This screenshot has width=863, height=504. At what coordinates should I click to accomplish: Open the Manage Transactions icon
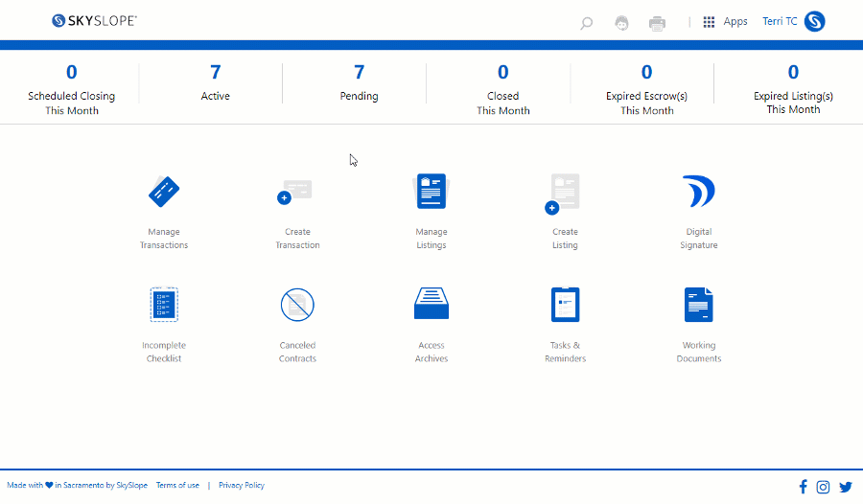[164, 192]
